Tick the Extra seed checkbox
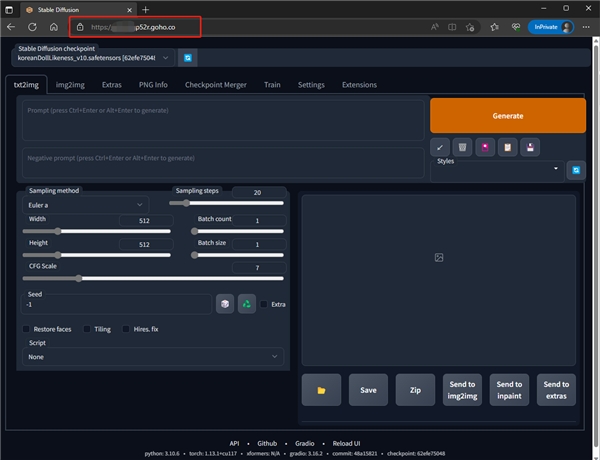The image size is (600, 460). [x=264, y=304]
